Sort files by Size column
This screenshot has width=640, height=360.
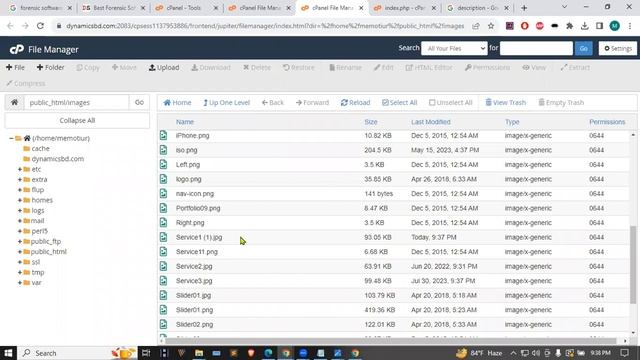pyautogui.click(x=371, y=122)
